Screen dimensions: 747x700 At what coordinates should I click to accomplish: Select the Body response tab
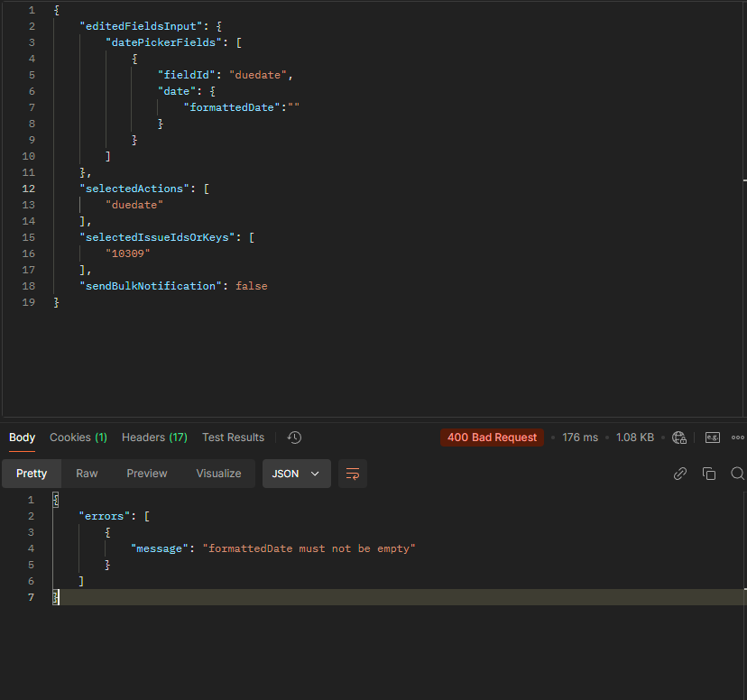point(22,437)
